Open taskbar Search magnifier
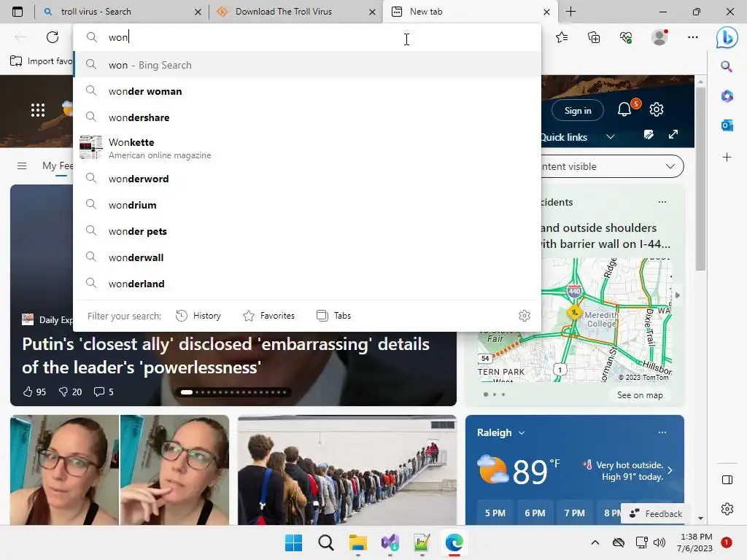The image size is (747, 560). pos(326,542)
